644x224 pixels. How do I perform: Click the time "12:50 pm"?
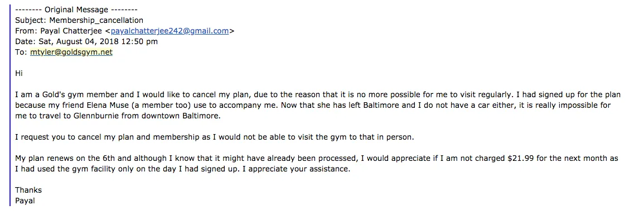(142, 42)
